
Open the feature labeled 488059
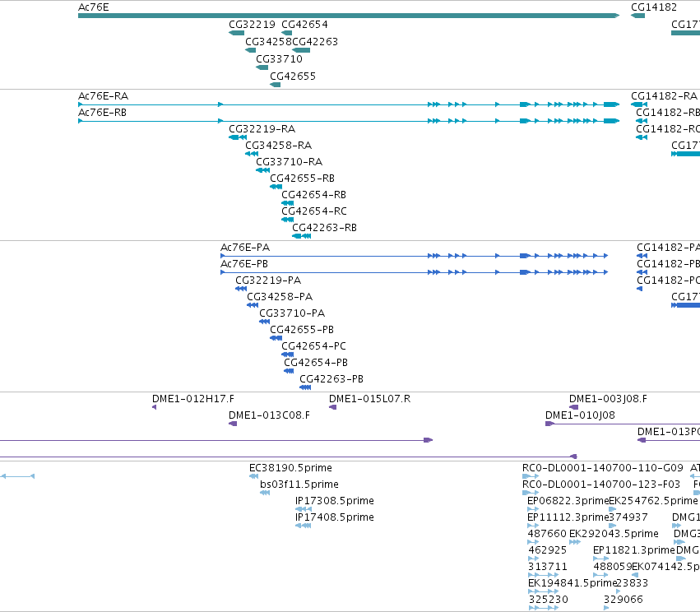click(601, 576)
